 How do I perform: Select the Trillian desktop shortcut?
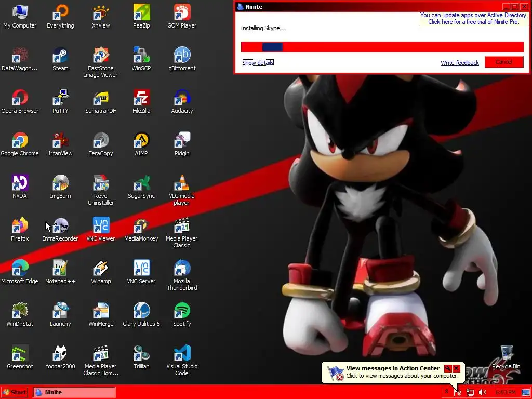(x=141, y=357)
